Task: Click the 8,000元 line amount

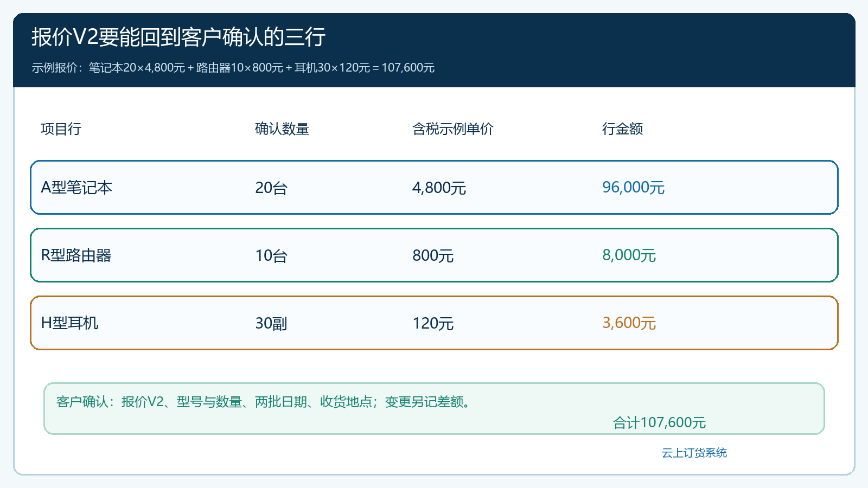Action: pos(629,255)
